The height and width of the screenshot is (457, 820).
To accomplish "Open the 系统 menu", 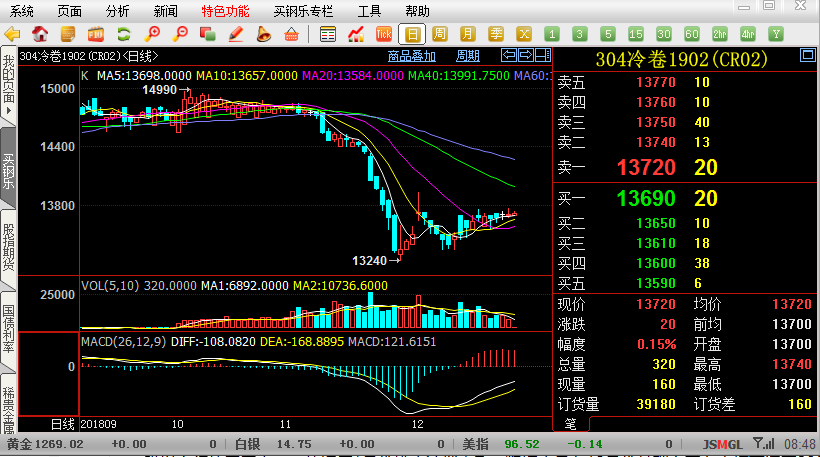I will 21,11.
